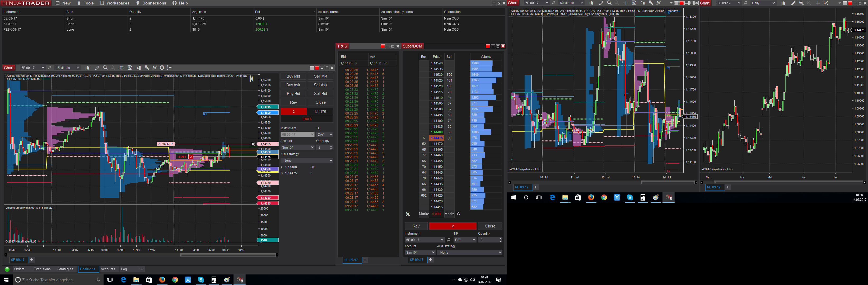Screen dimensions: 868x285
Task: Zoom in on the Daily chart
Action: [801, 3]
